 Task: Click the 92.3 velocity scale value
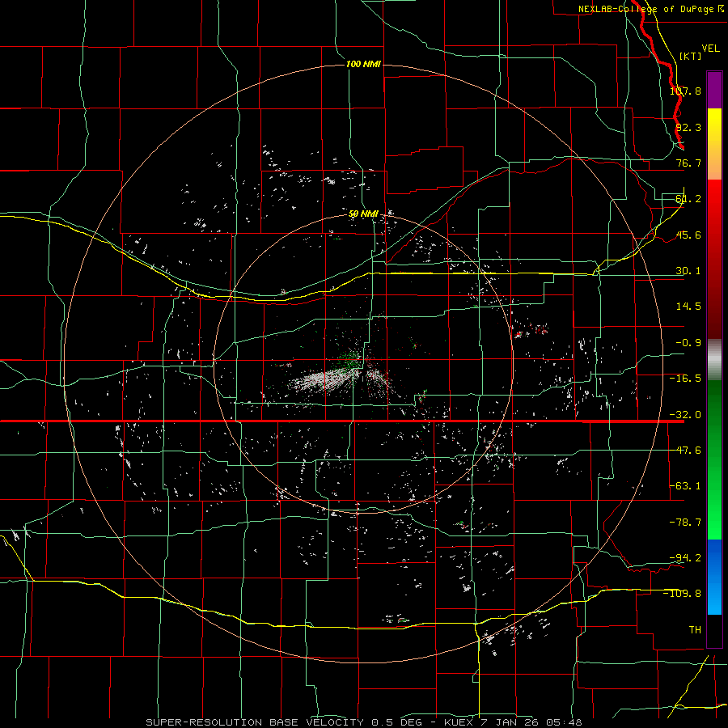point(688,127)
